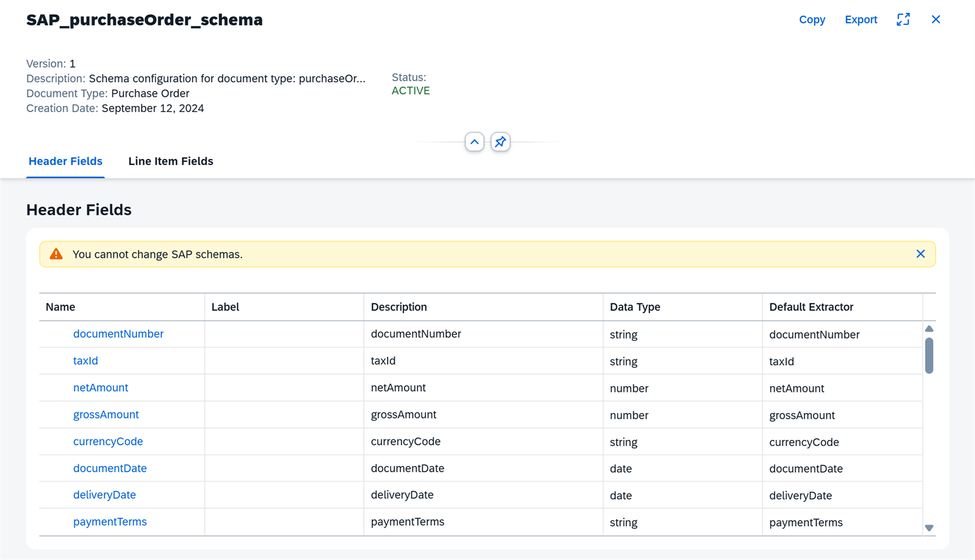This screenshot has height=560, width=975.
Task: Click the truncated schema description text
Action: [227, 79]
